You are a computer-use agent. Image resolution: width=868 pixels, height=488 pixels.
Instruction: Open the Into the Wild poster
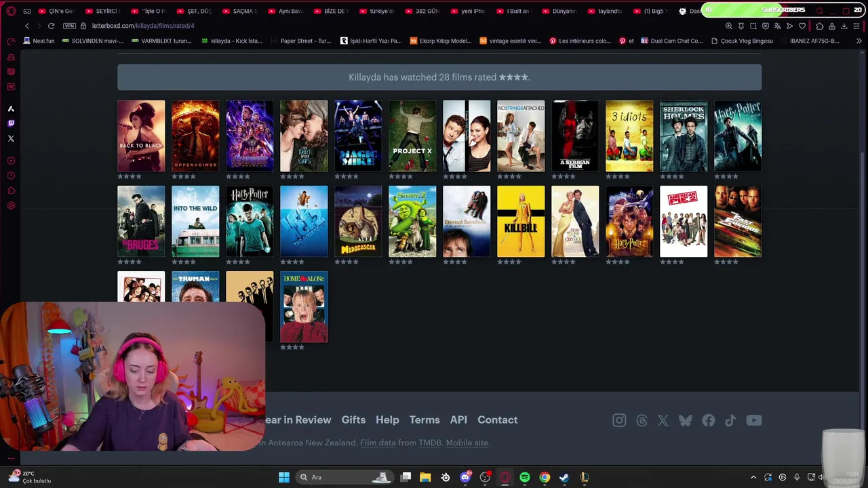[195, 222]
